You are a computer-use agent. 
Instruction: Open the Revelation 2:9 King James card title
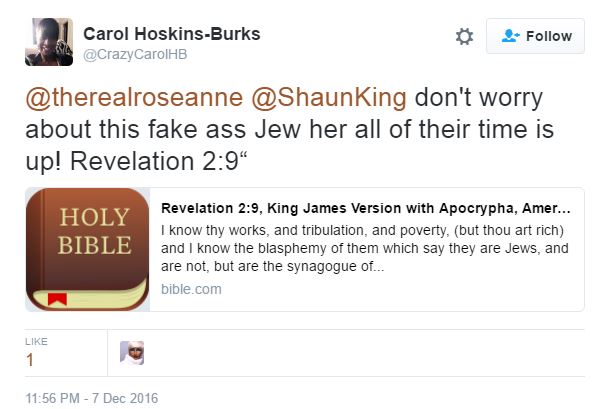(366, 208)
